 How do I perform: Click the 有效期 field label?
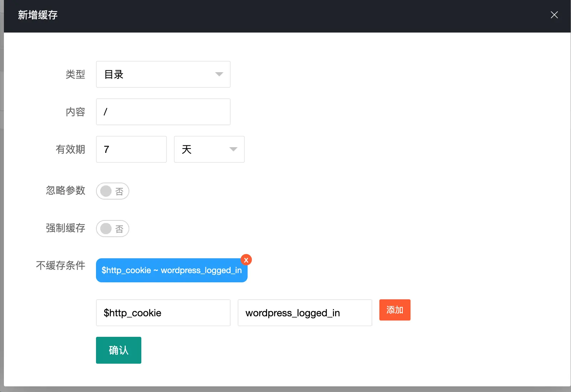(x=70, y=149)
